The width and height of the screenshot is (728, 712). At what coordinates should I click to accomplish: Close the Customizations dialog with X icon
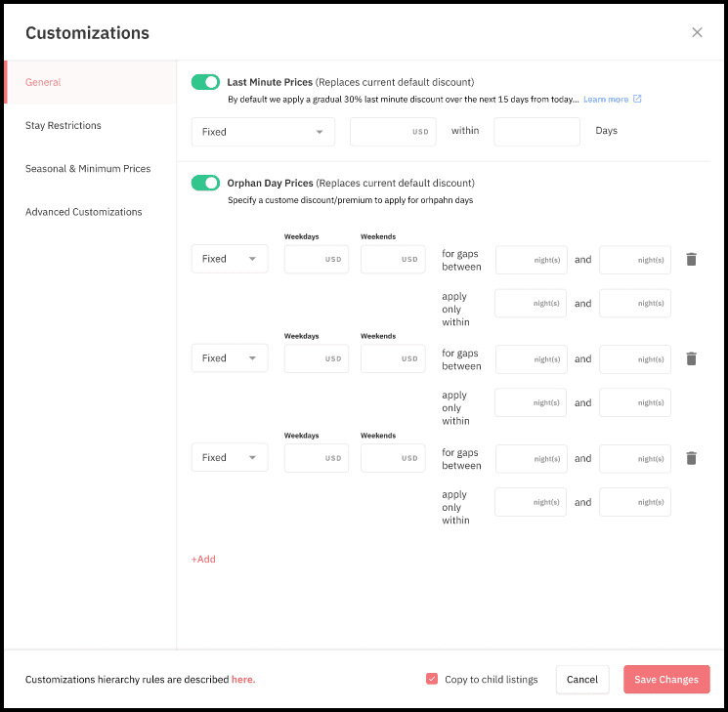point(697,32)
